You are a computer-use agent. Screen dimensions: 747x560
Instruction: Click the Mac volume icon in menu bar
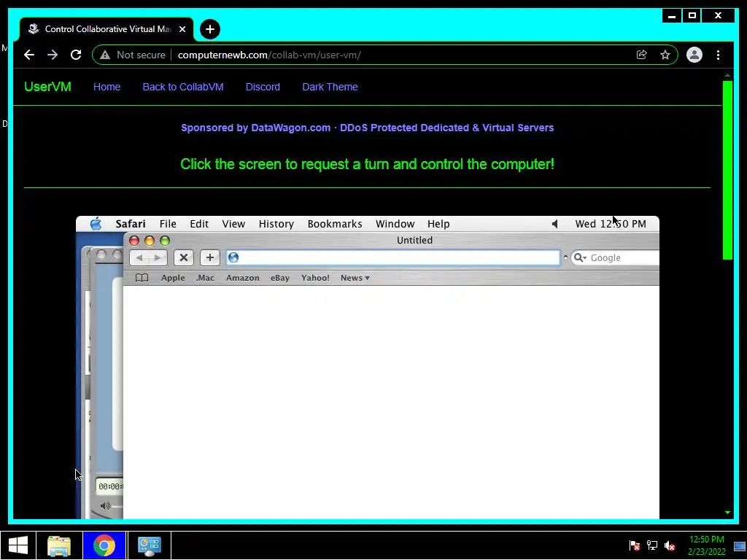click(554, 224)
